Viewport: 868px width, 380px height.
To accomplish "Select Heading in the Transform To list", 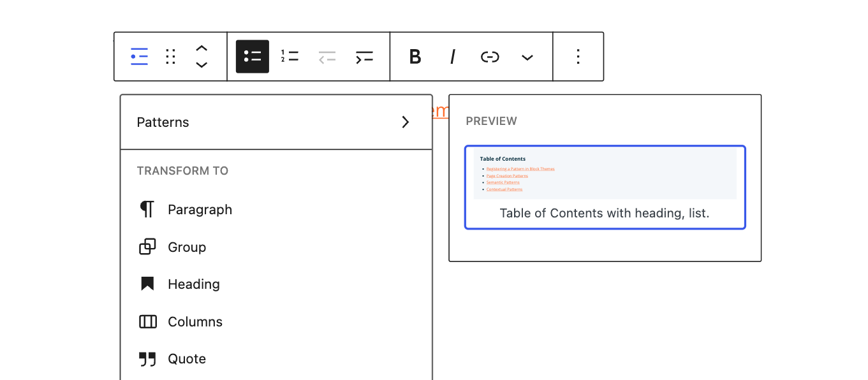I will point(193,284).
